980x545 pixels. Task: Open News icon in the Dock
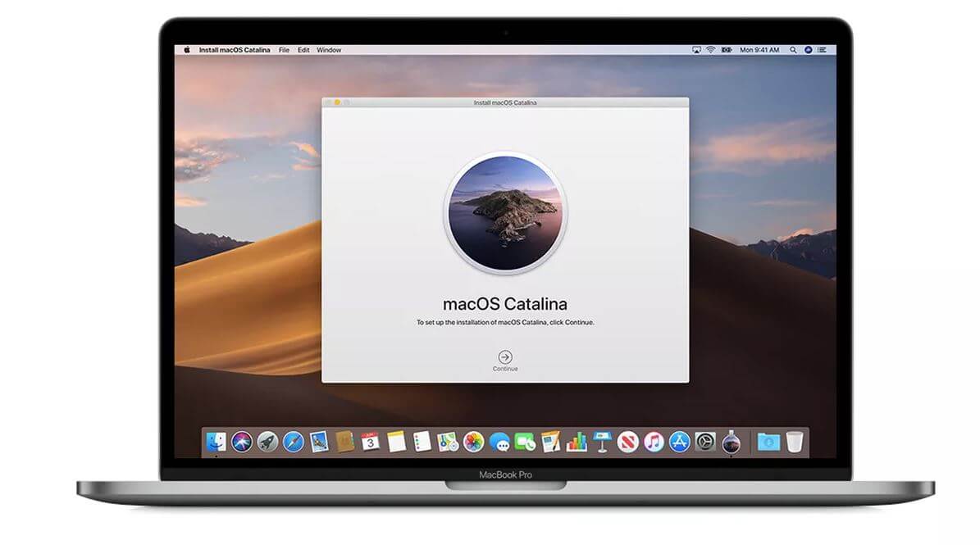627,442
